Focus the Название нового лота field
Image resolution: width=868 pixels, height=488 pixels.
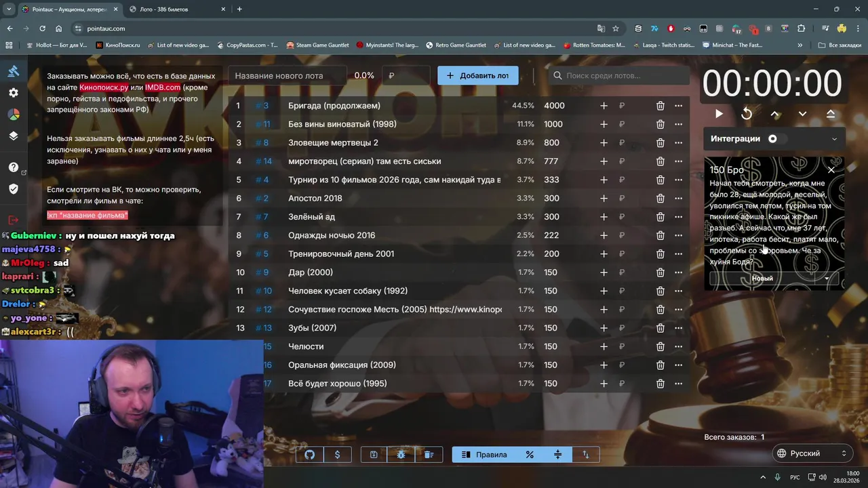pos(288,76)
